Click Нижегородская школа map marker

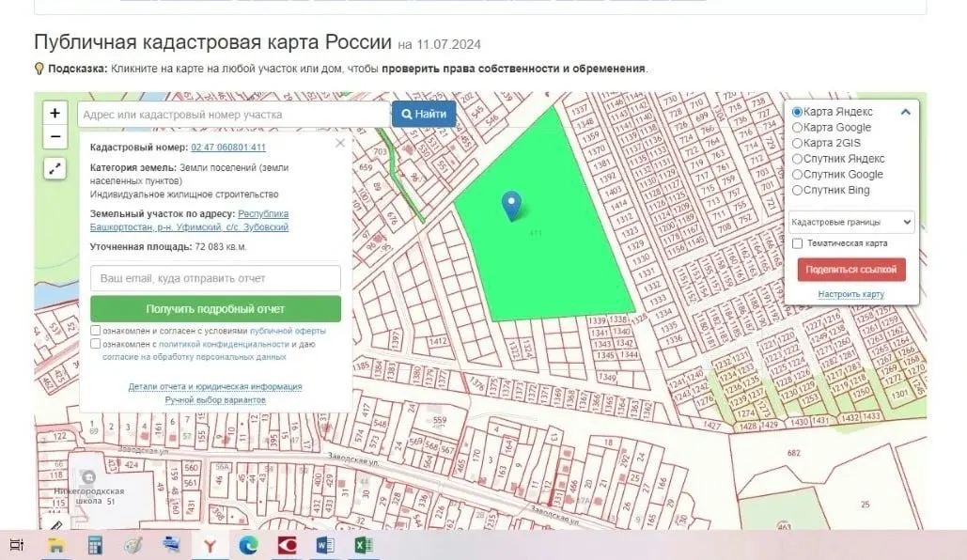pyautogui.click(x=88, y=476)
